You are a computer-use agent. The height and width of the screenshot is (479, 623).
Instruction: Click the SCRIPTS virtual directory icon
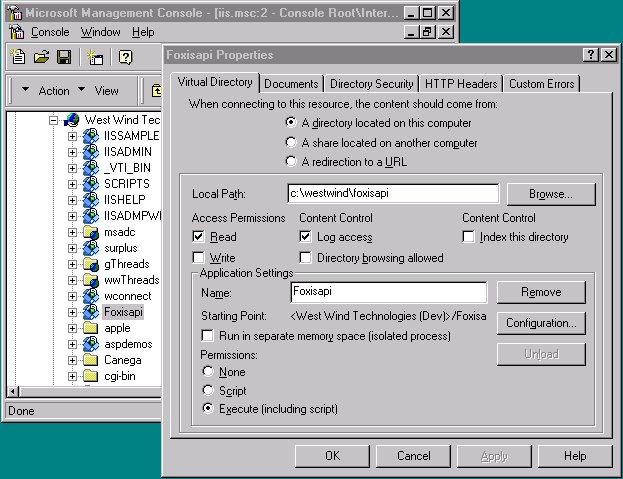pyautogui.click(x=91, y=183)
